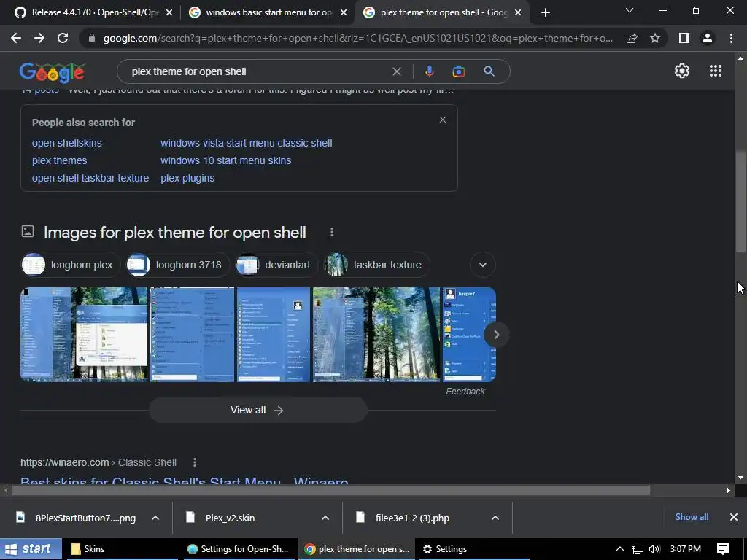
Task: Filter images by deviantart chip
Action: tap(276, 265)
